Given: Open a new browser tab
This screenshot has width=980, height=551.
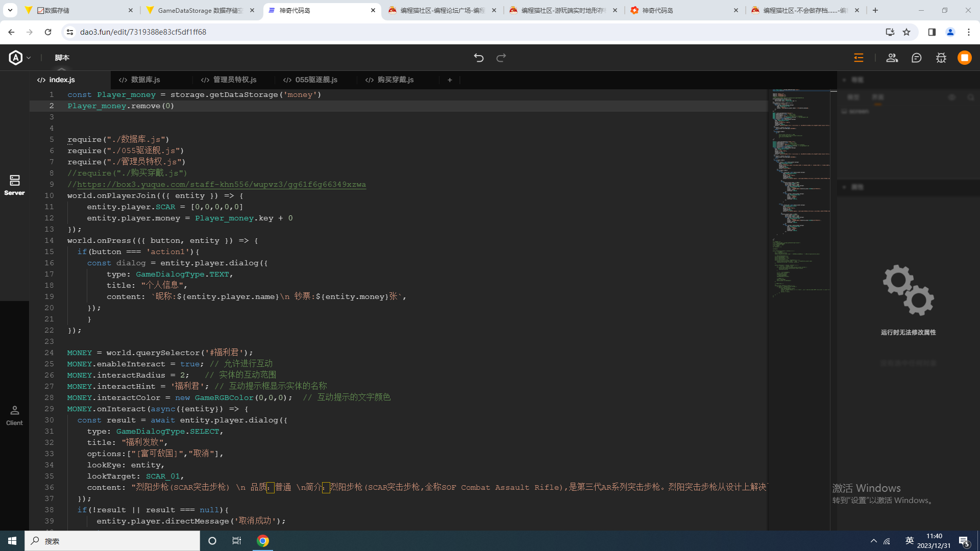Looking at the screenshot, I should point(875,10).
